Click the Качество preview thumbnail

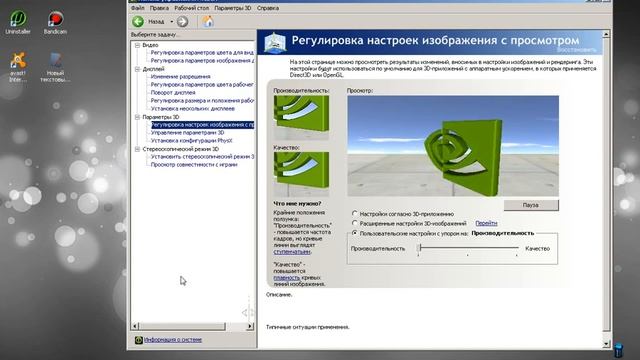point(301,174)
